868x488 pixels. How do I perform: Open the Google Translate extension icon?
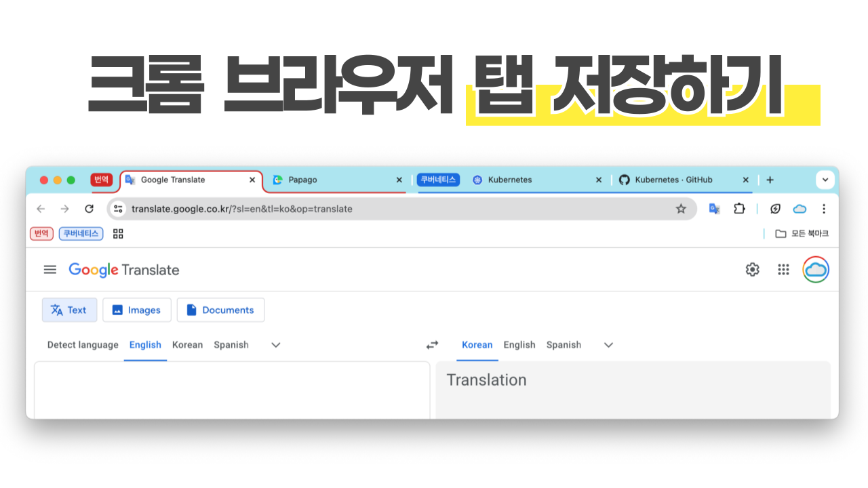(x=714, y=209)
